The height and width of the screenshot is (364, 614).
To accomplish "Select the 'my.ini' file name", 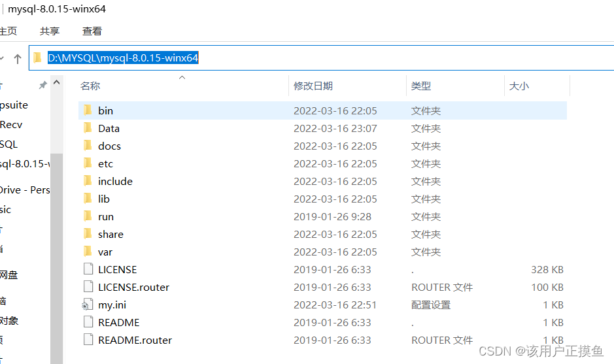I will (112, 305).
